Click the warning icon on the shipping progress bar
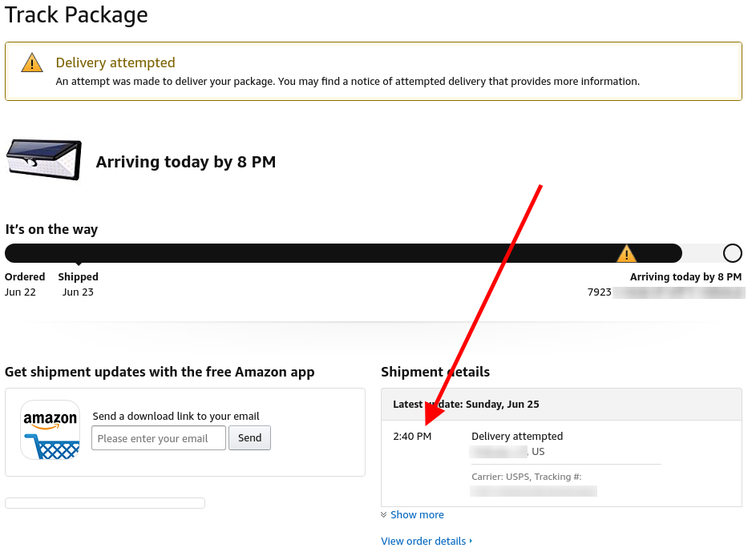The width and height of the screenshot is (756, 560). point(626,252)
